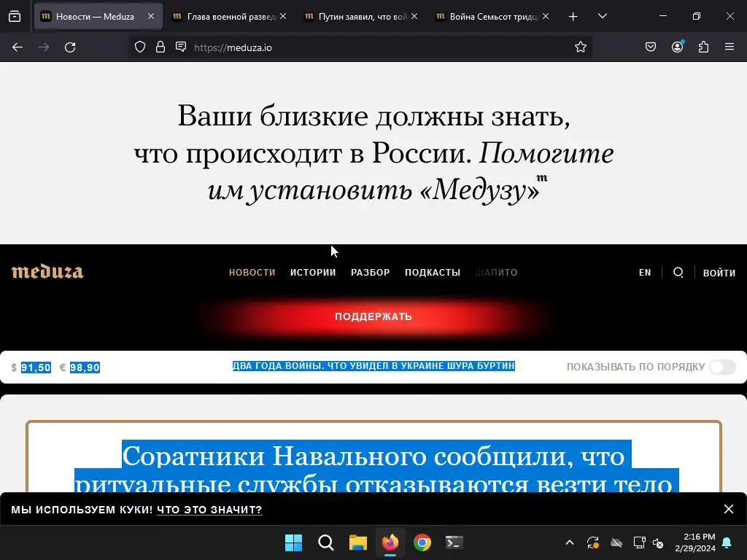Screen dimensions: 747x560
Task: Click Firefox icon in taskbar
Action: 390,542
